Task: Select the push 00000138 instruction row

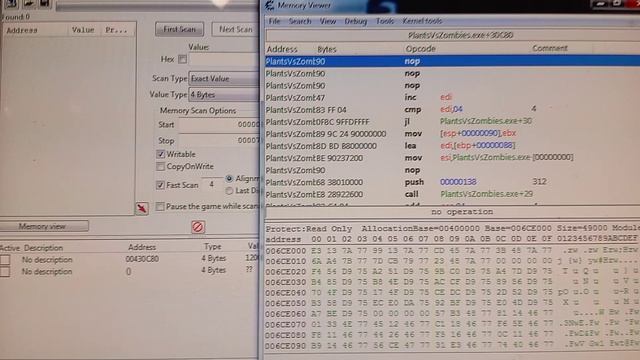Action: (452, 182)
